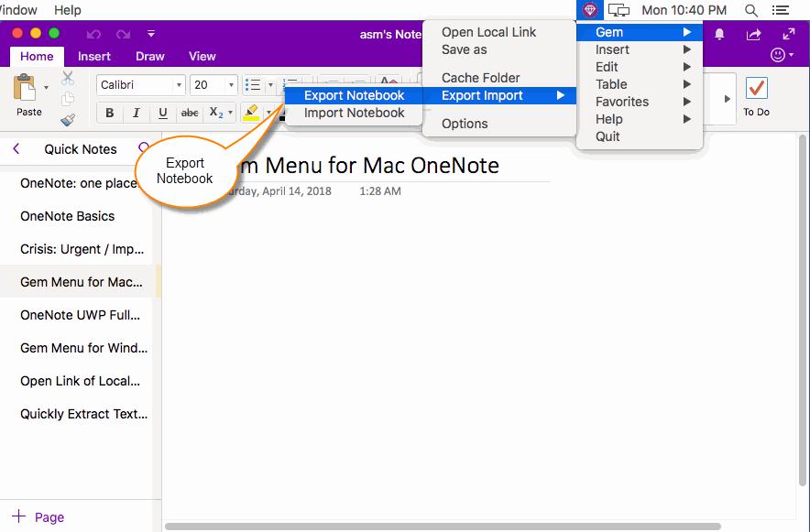Select Import Notebook from the submenu
810x532 pixels.
click(x=354, y=113)
